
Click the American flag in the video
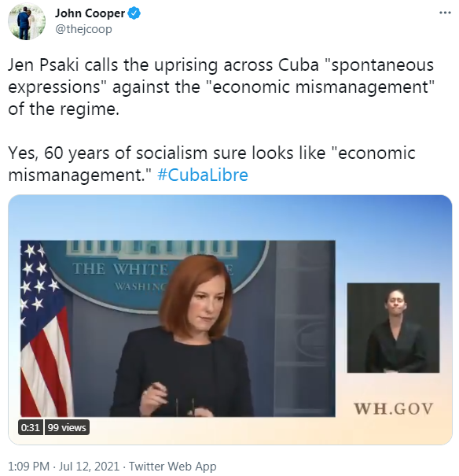[46, 329]
